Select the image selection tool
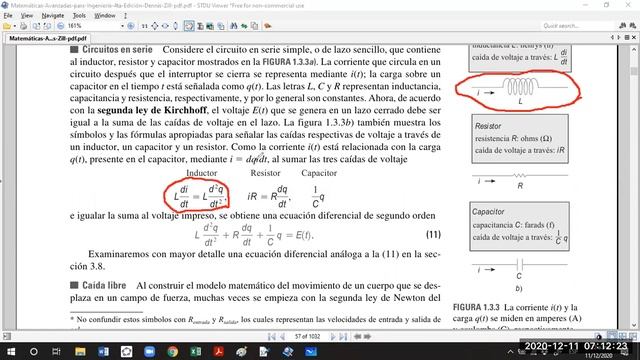640x360 pixels. 210,26
